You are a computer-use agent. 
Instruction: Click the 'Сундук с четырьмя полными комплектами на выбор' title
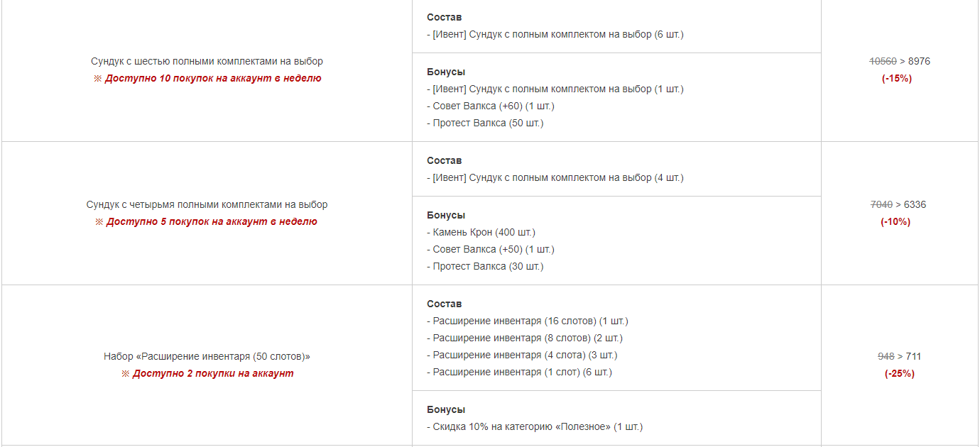tap(207, 205)
